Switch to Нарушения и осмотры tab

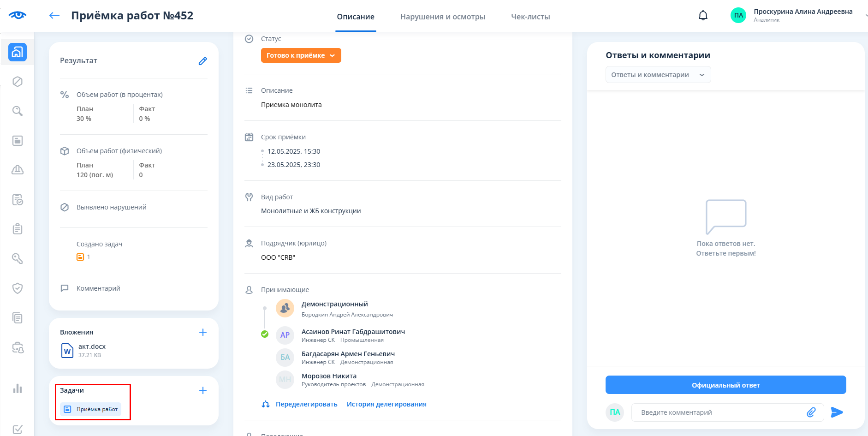point(442,17)
